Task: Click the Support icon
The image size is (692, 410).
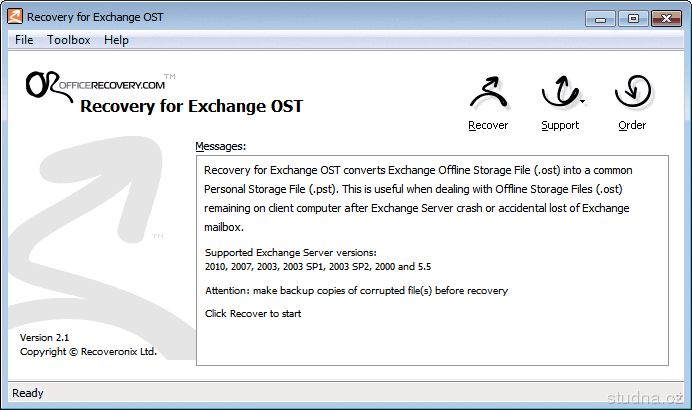Action: tap(560, 91)
